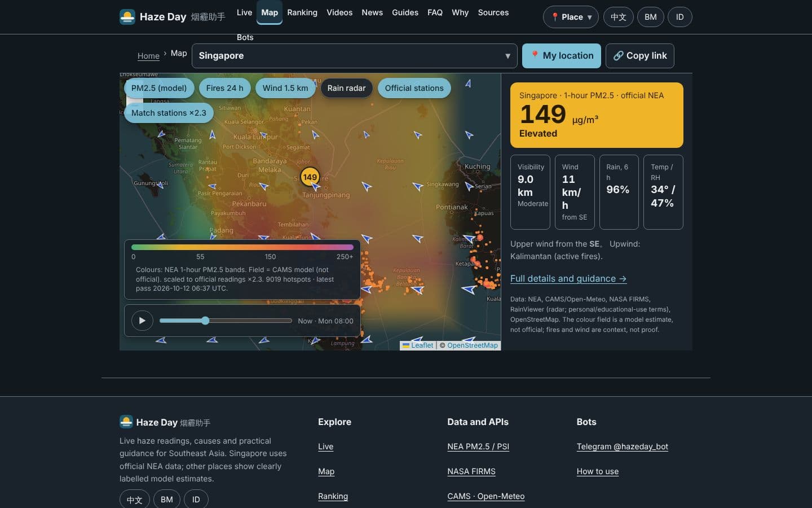Toggle Match stations ×2.3 scaling
The width and height of the screenshot is (812, 508).
[169, 113]
